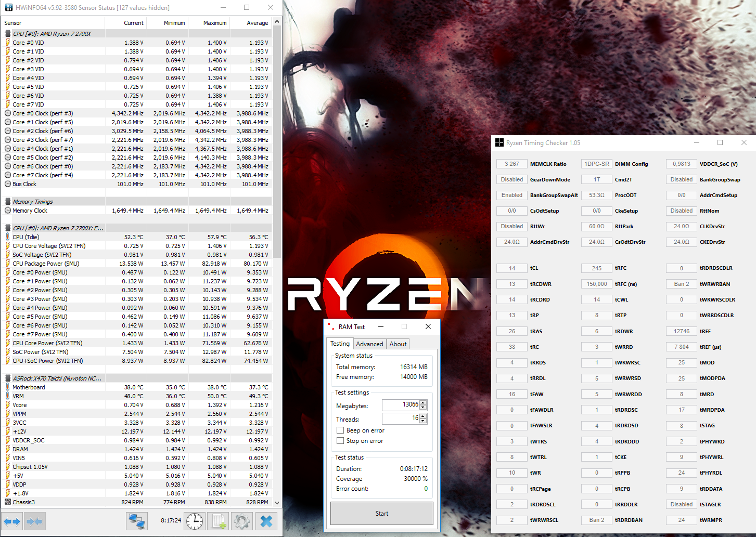Select the CPU Package Power (SMU) row
This screenshot has height=537, width=756.
click(x=137, y=264)
